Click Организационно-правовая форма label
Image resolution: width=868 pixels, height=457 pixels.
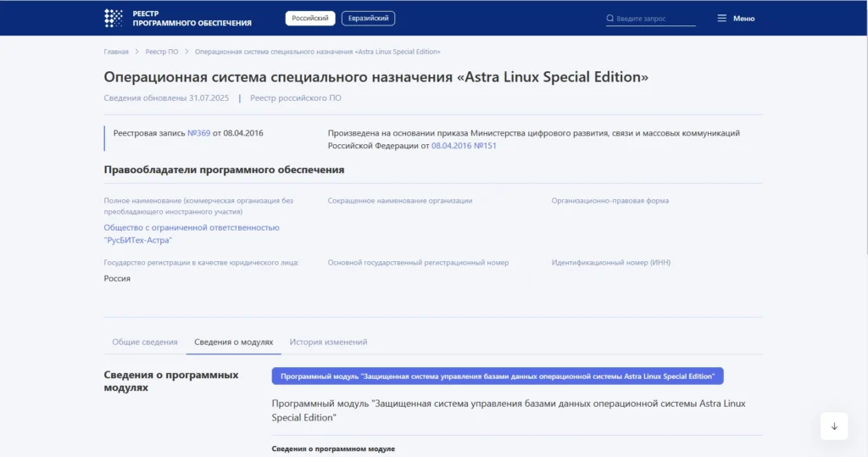(610, 201)
